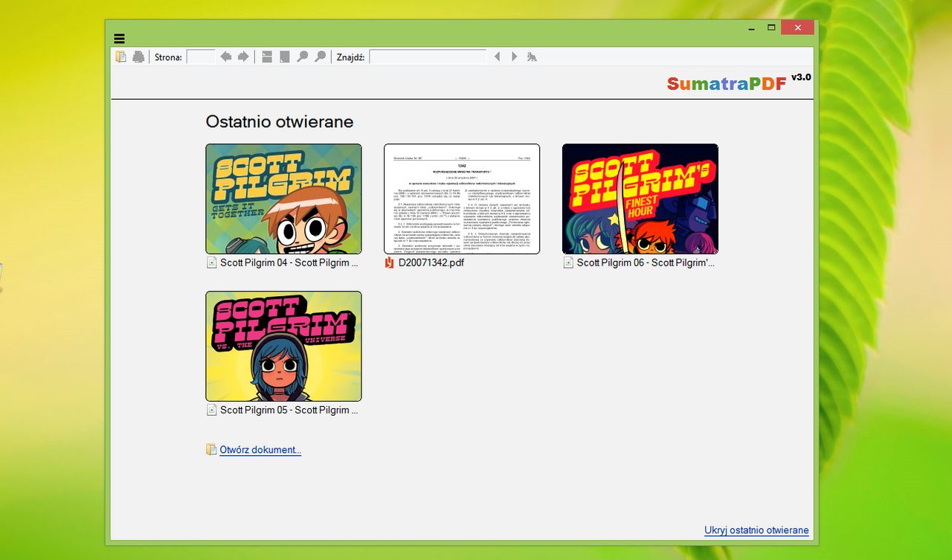Open Scott Pilgrim 06 Finest Hour thumbnail
This screenshot has height=560, width=952.
pos(640,199)
